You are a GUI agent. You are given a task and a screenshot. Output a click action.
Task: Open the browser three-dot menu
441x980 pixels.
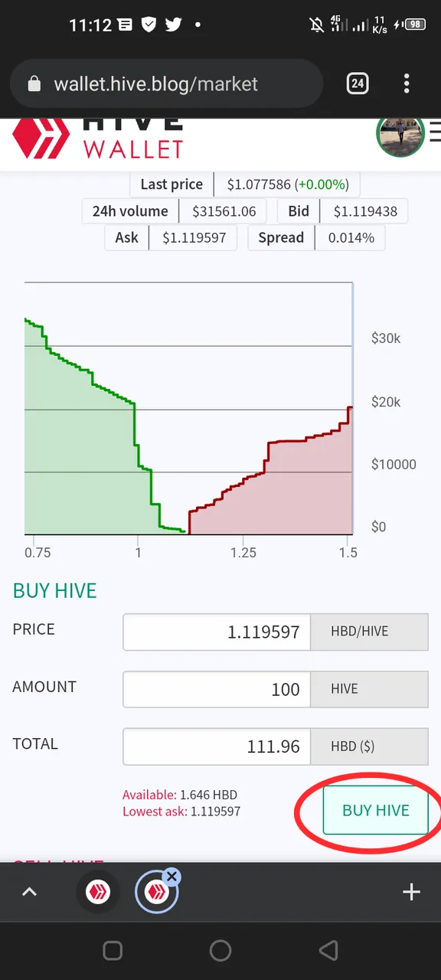pyautogui.click(x=407, y=83)
